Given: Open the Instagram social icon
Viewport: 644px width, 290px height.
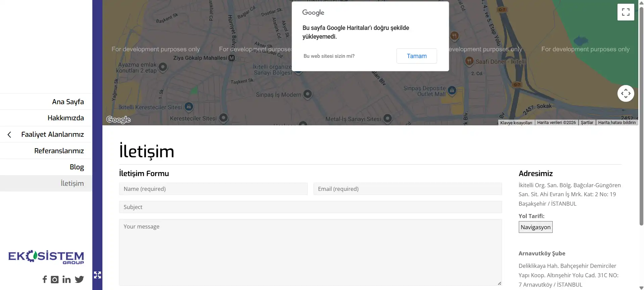Looking at the screenshot, I should point(55,280).
